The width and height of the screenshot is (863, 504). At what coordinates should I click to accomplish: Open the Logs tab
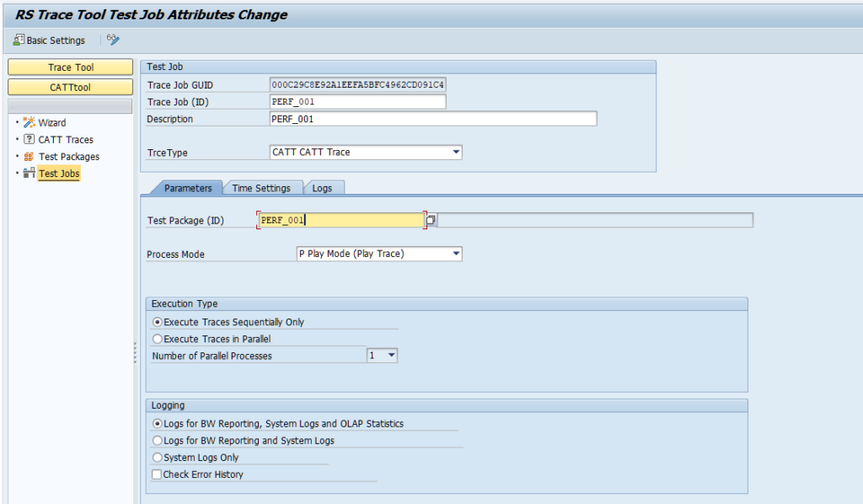point(322,188)
